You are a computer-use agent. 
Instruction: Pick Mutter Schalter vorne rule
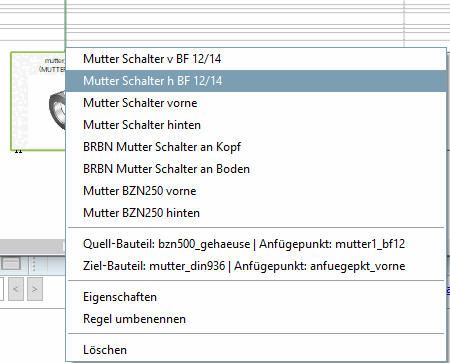tap(256, 103)
